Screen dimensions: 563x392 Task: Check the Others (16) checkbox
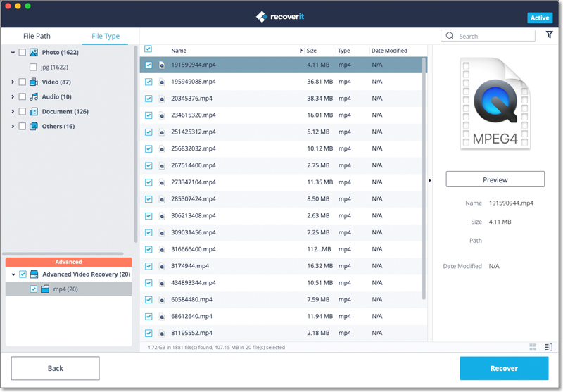click(23, 126)
